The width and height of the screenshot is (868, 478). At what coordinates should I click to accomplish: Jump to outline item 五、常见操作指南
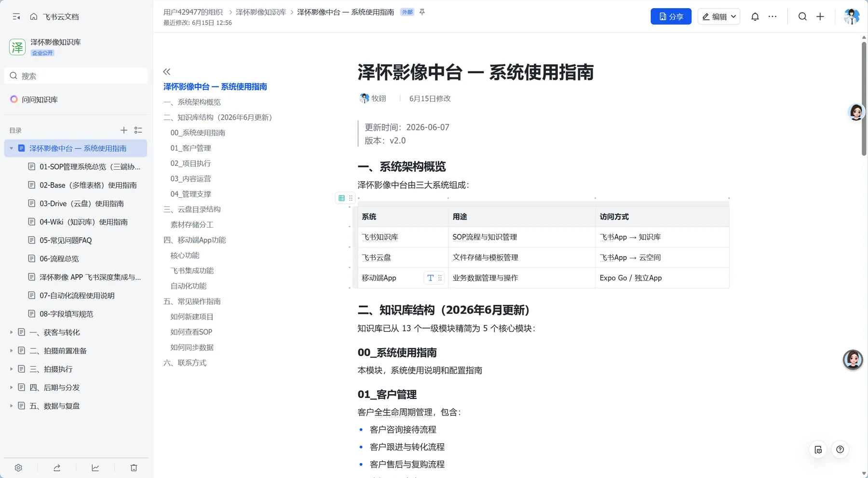pyautogui.click(x=192, y=301)
